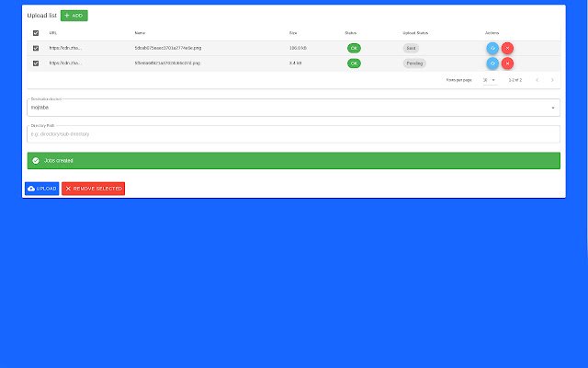Open the rows per page dropdown

coord(490,80)
